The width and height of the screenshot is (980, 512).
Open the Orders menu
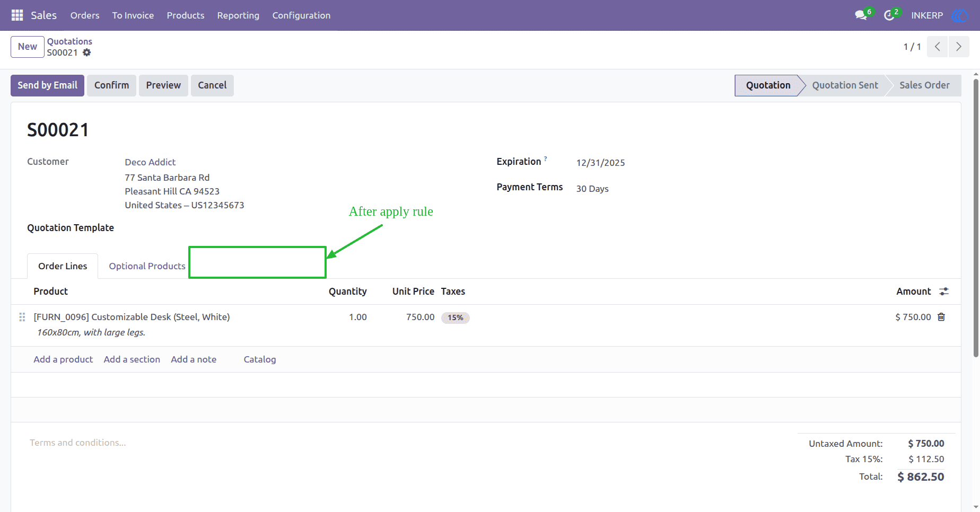pyautogui.click(x=85, y=15)
